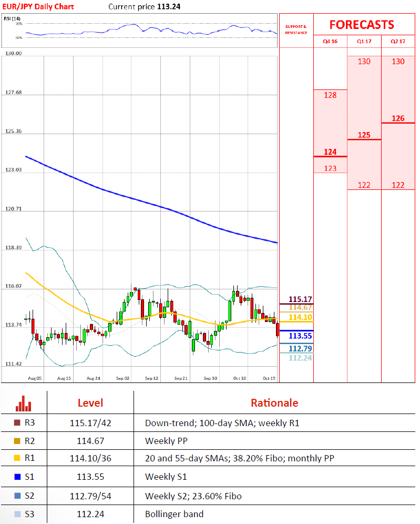Viewport: 420px width, 524px height.
Task: Click the RSI 70% level label
Action: (x=19, y=24)
